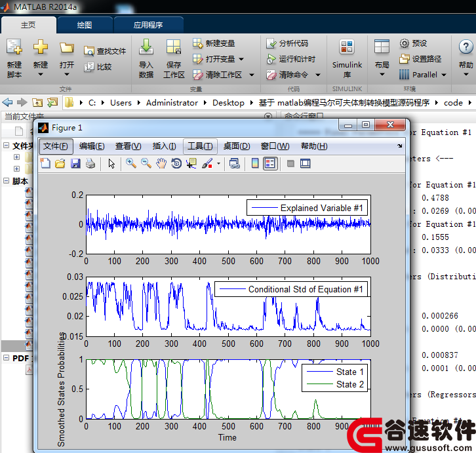Viewport: 476px width, 453px height.
Task: Click the Browse for folder button
Action: click(52, 103)
